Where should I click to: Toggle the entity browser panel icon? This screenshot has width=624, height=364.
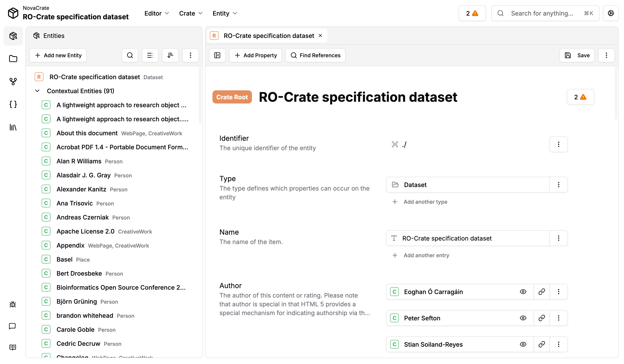(x=217, y=55)
